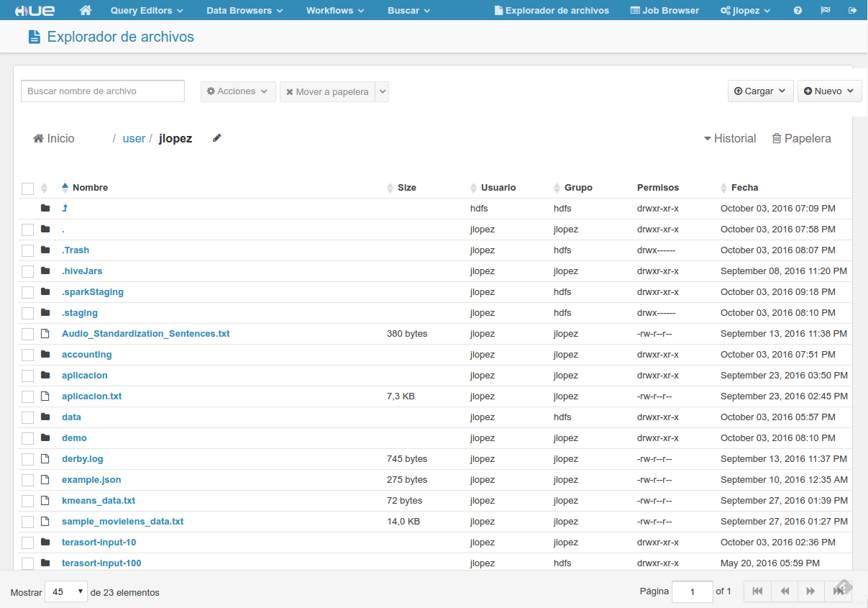
Task: Check the box for .Trash folder
Action: click(27, 250)
